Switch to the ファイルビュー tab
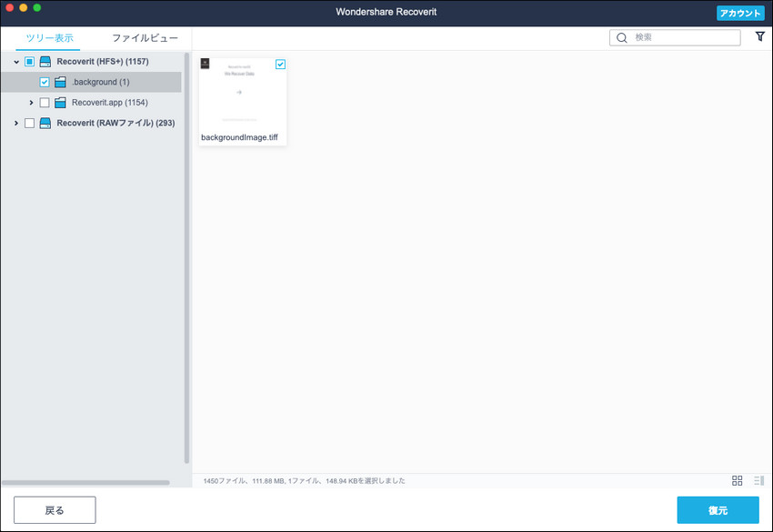Viewport: 773px width, 532px height. pyautogui.click(x=145, y=38)
